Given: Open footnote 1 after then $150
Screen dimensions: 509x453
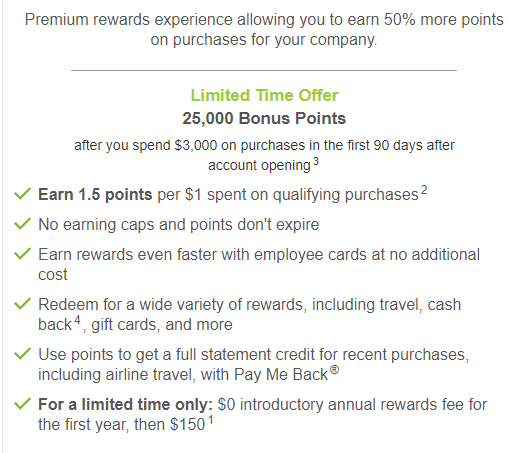Looking at the screenshot, I should 211,420.
